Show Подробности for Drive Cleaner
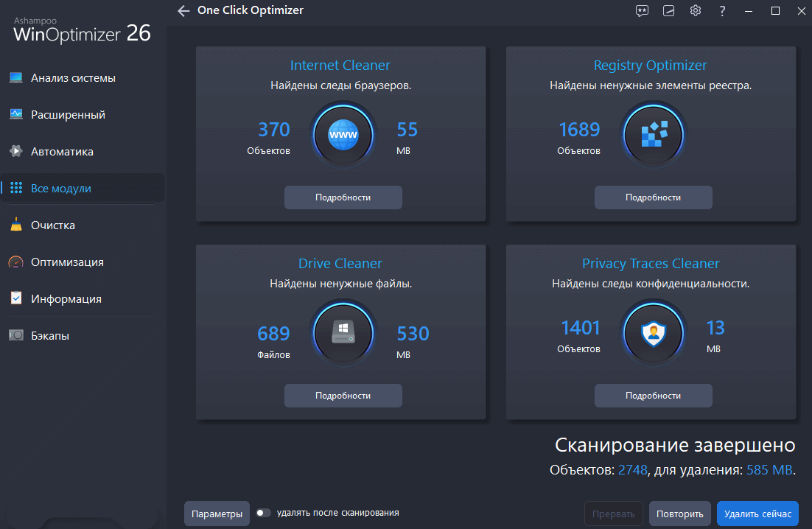The height and width of the screenshot is (529, 812). 343,396
